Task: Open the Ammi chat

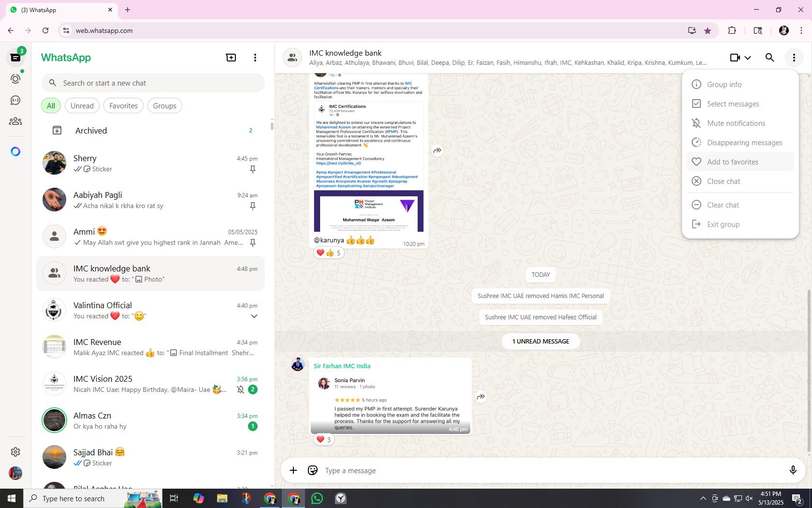Action: coord(151,237)
